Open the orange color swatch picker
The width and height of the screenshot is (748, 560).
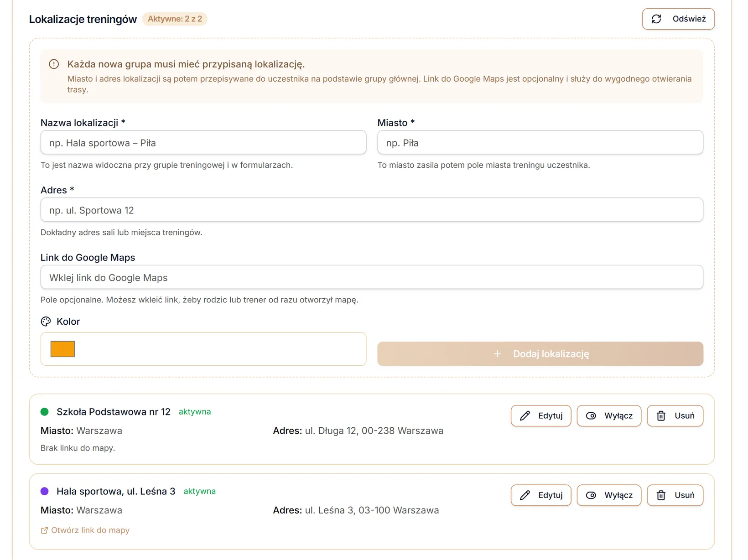(62, 349)
